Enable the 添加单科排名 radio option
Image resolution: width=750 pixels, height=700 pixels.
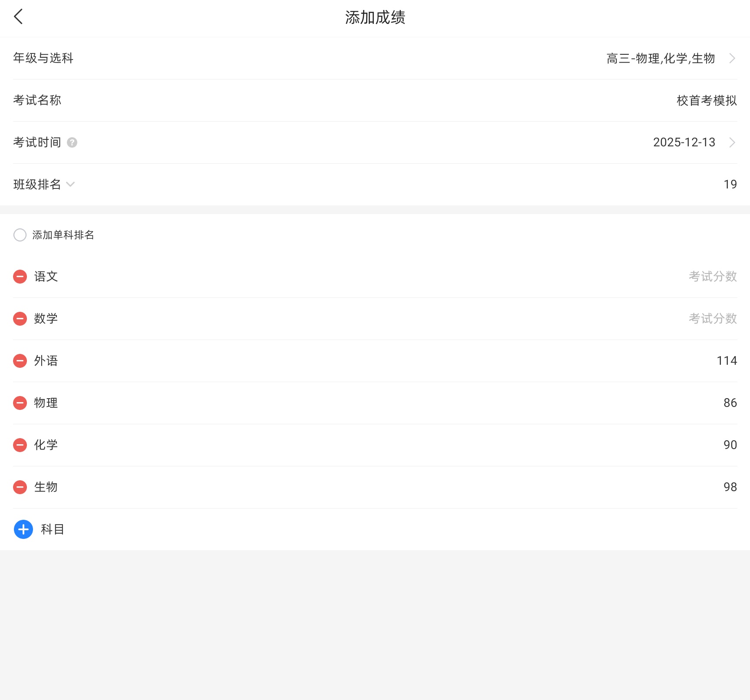[20, 235]
